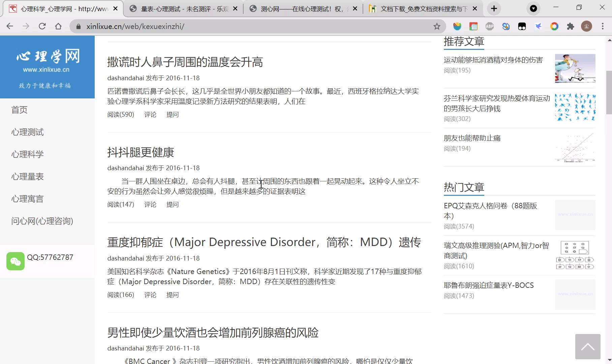612x364 pixels.
Task: Switch to the 测心网 tab
Action: (300, 8)
